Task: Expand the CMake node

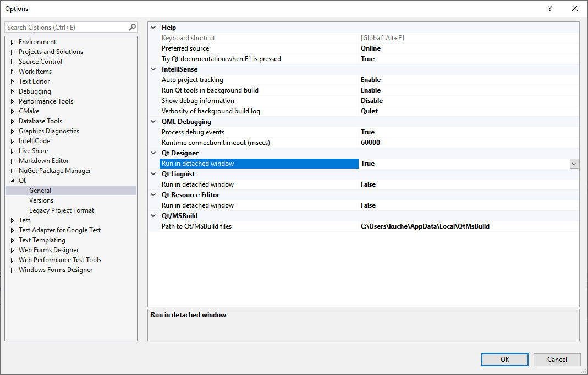Action: [x=12, y=111]
